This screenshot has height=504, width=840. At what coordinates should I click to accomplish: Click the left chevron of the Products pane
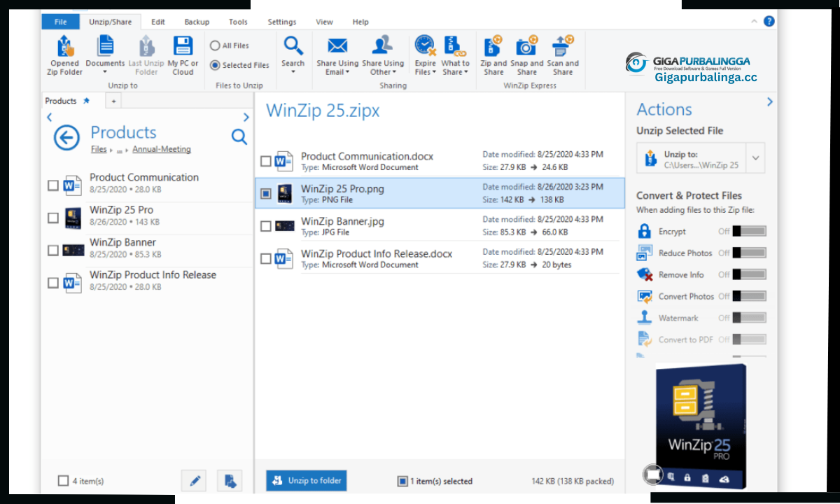49,118
